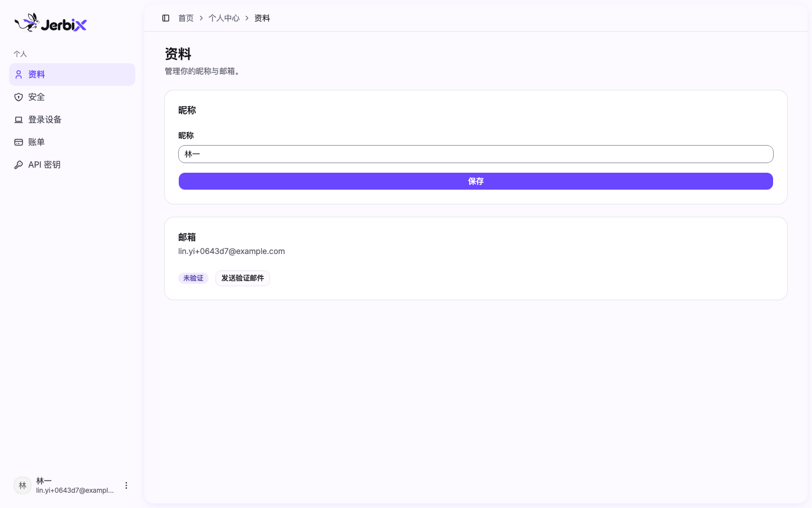Click the 林一 name in sidebar footer
The height and width of the screenshot is (508, 812).
tap(44, 481)
